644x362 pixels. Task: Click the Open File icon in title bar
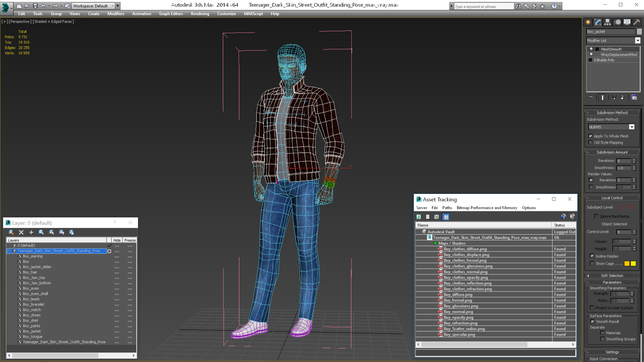click(27, 6)
